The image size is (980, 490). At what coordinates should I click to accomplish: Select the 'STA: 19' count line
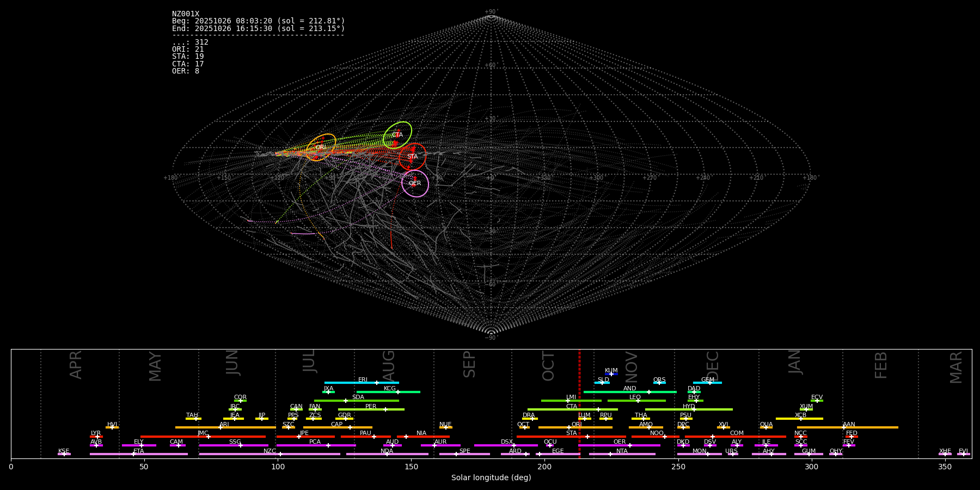point(188,57)
